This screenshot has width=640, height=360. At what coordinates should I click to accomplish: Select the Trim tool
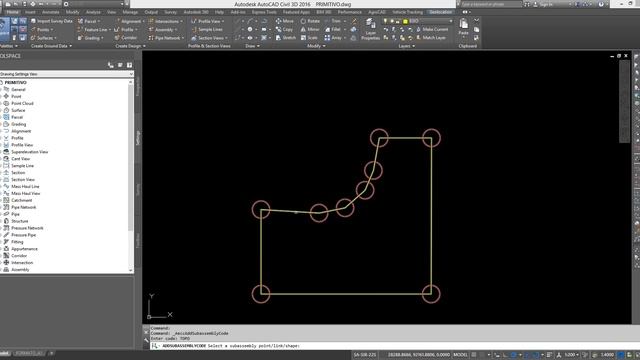[333, 21]
